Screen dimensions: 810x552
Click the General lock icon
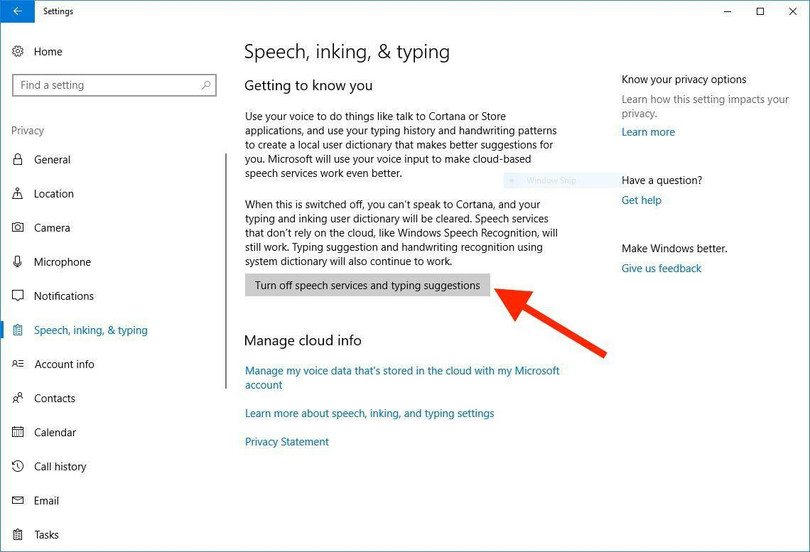point(18,160)
